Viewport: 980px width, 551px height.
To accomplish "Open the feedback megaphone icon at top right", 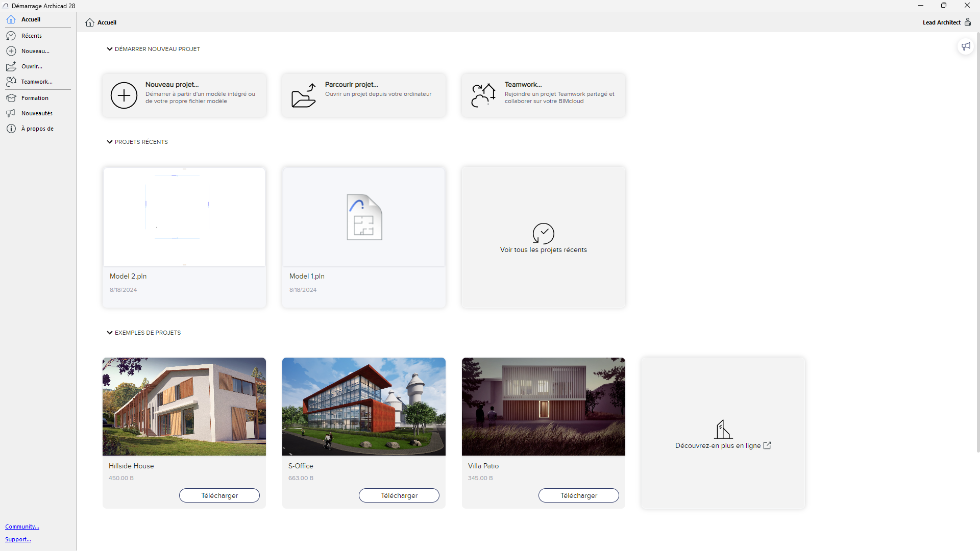I will (966, 46).
